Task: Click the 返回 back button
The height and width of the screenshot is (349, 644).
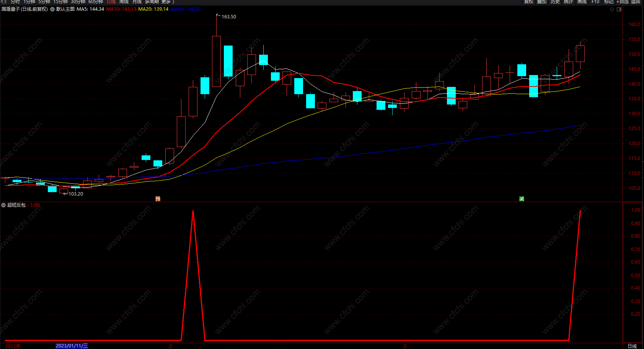Action: pyautogui.click(x=636, y=2)
